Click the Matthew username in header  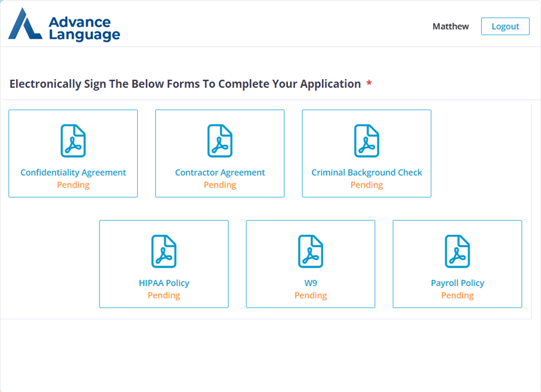pyautogui.click(x=450, y=26)
